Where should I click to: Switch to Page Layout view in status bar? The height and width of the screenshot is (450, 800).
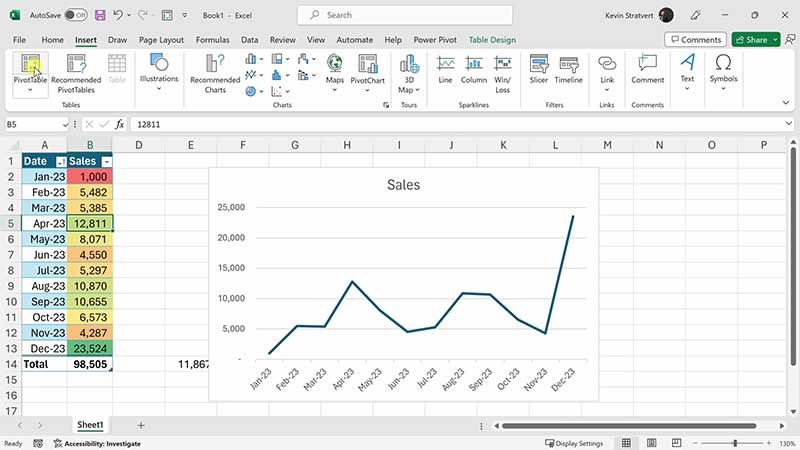[x=652, y=443]
